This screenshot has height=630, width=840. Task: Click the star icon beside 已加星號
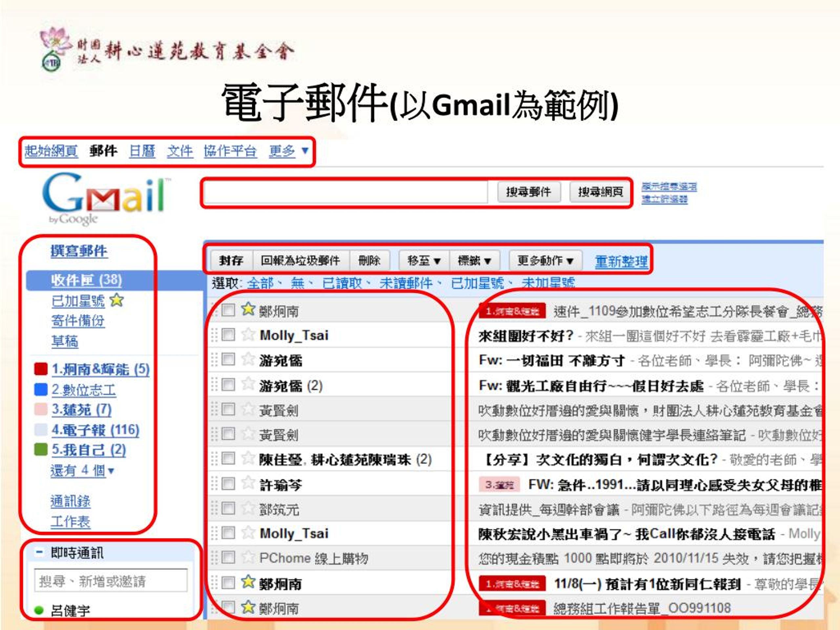tap(116, 300)
